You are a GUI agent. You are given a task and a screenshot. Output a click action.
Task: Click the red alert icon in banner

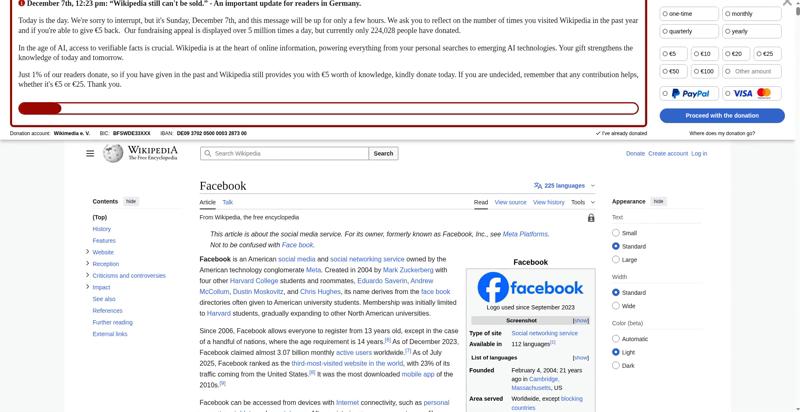[21, 3]
